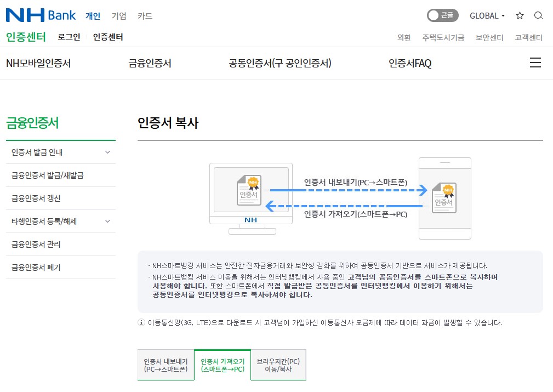Open 금융인증서 폐기 sidebar item
This screenshot has height=392, width=553.
[x=61, y=268]
